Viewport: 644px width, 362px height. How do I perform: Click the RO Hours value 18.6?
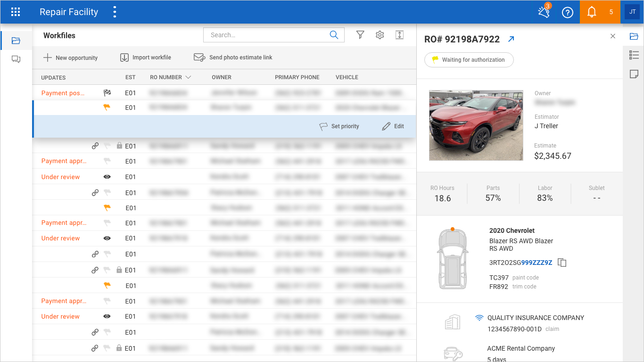(443, 198)
